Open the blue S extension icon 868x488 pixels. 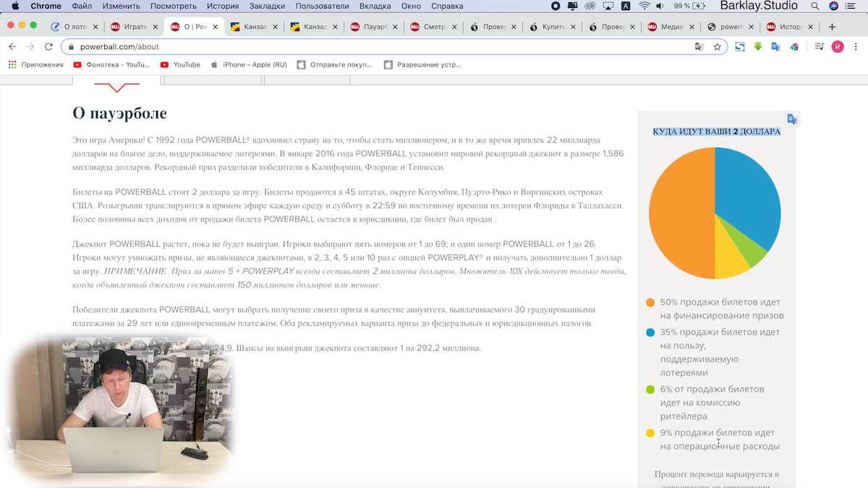740,46
